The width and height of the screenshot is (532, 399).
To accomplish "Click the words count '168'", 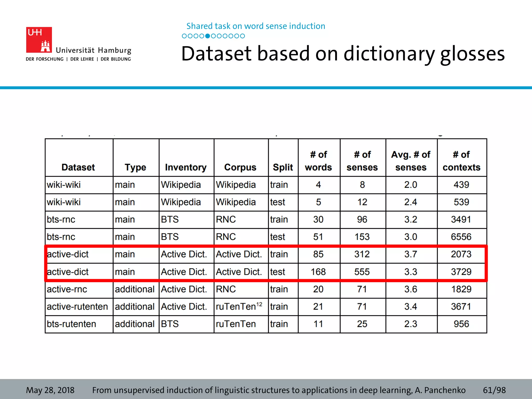I will (318, 272).
